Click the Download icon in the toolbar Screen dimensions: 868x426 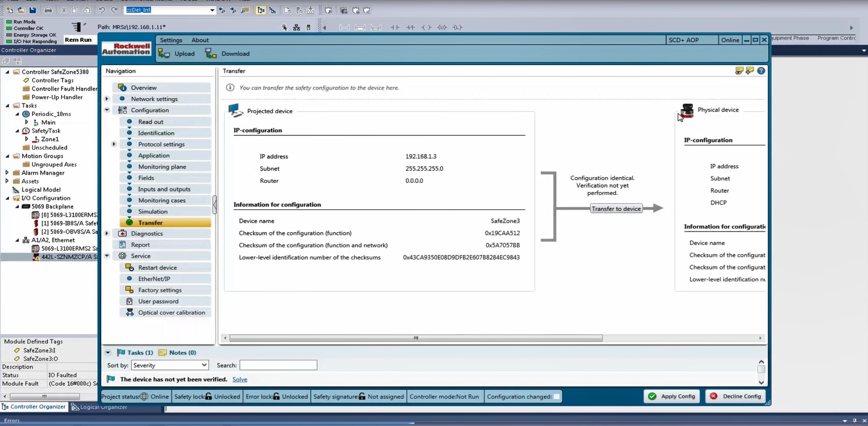tap(211, 53)
